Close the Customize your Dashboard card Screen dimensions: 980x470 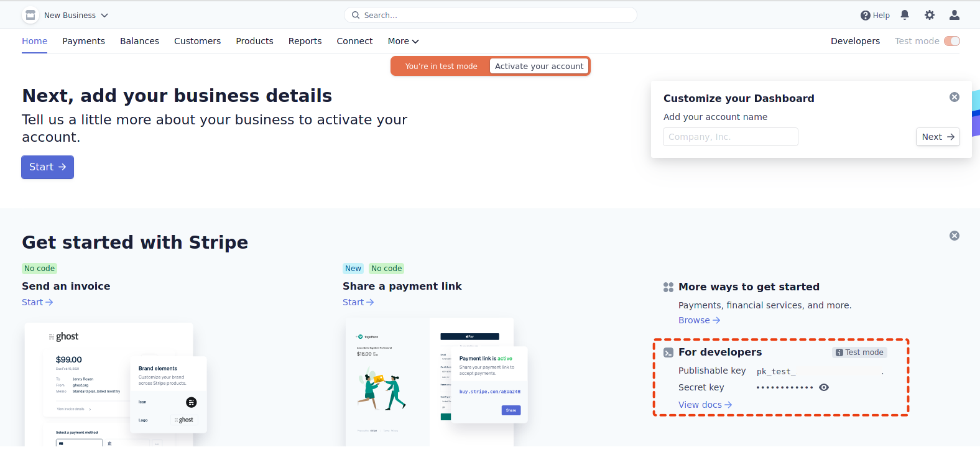[955, 97]
